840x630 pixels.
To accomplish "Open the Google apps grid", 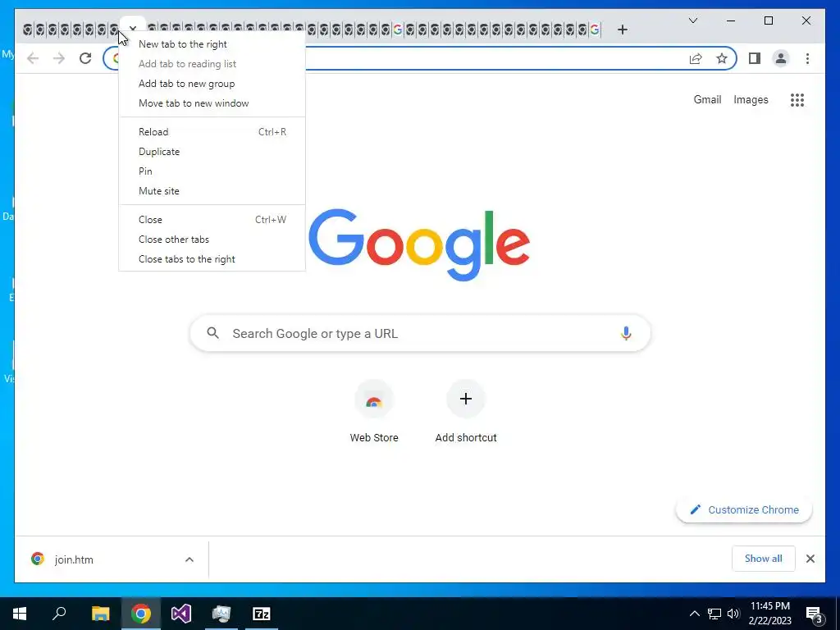I will coord(797,99).
